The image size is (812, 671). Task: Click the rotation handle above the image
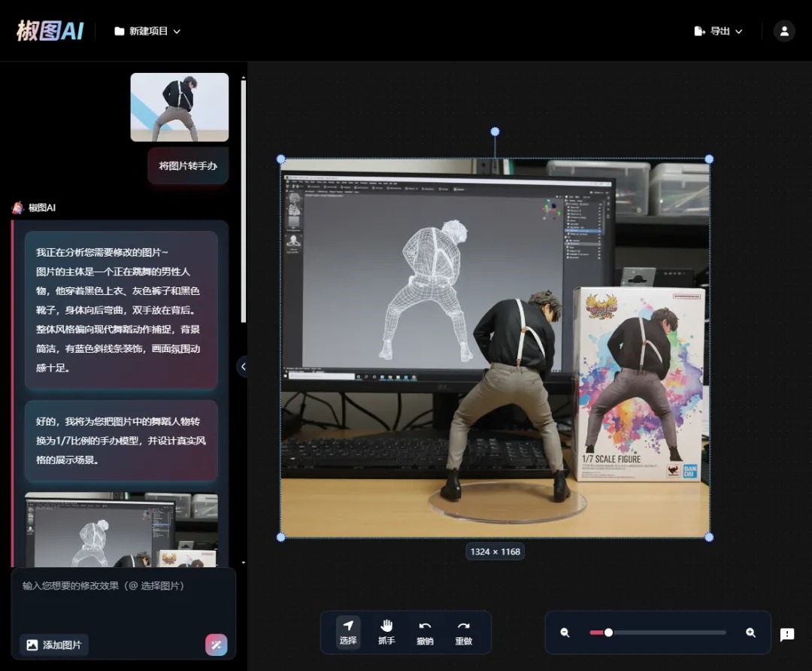click(495, 132)
